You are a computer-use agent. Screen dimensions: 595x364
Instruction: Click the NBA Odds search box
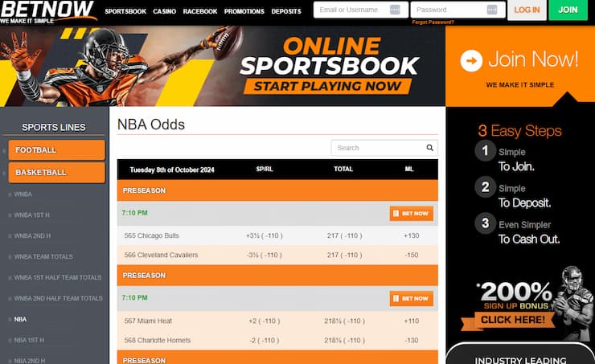pos(384,148)
